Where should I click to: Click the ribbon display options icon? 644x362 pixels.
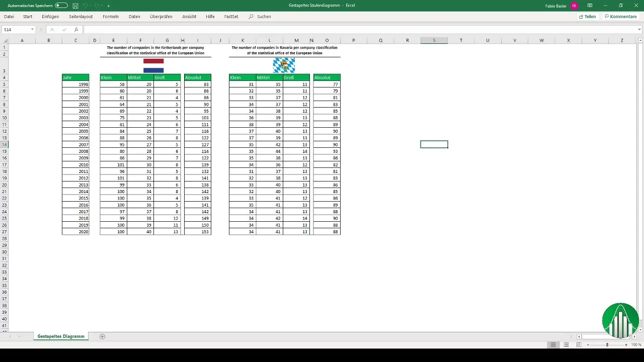tap(590, 6)
